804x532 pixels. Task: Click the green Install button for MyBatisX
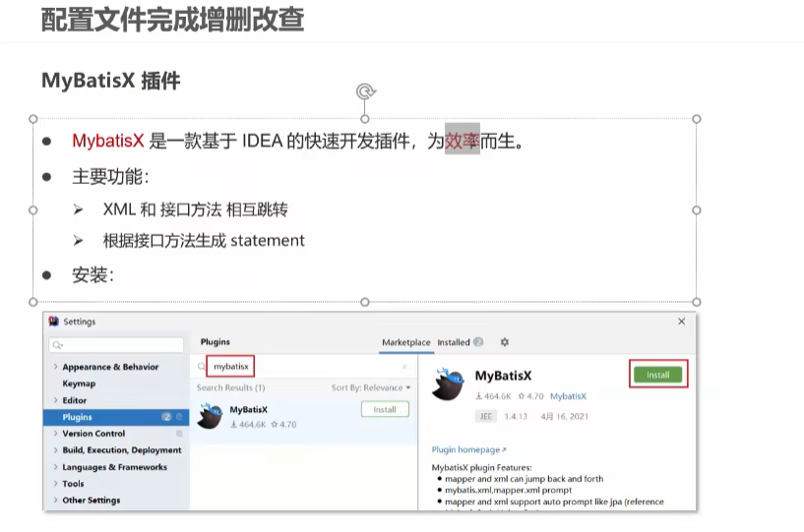(658, 375)
